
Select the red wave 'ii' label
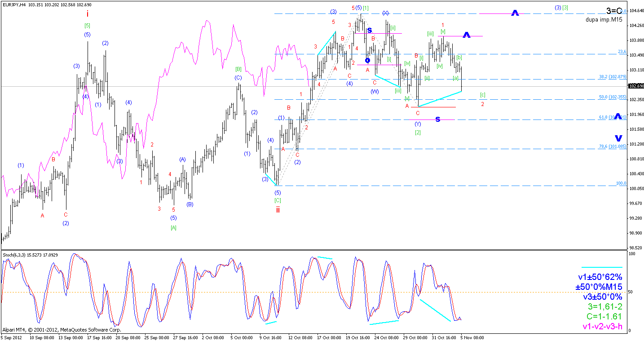(278, 210)
